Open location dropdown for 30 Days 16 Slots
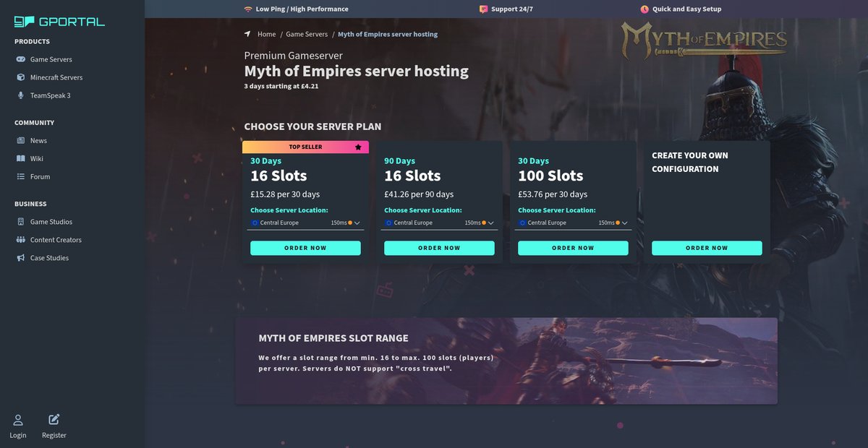The width and height of the screenshot is (868, 448). (305, 223)
